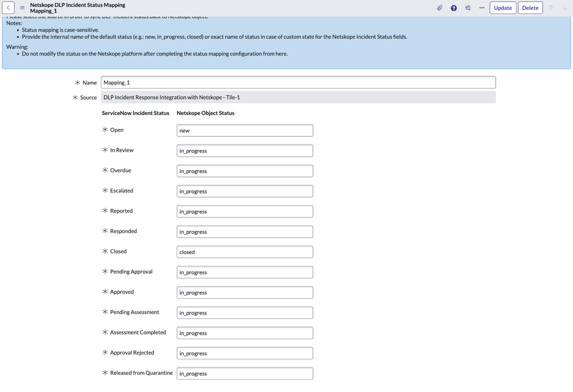Screen dimensions: 573x392
Task: Click the Netskope DLP Incident Status Mapping title
Action: pyautogui.click(x=77, y=5)
